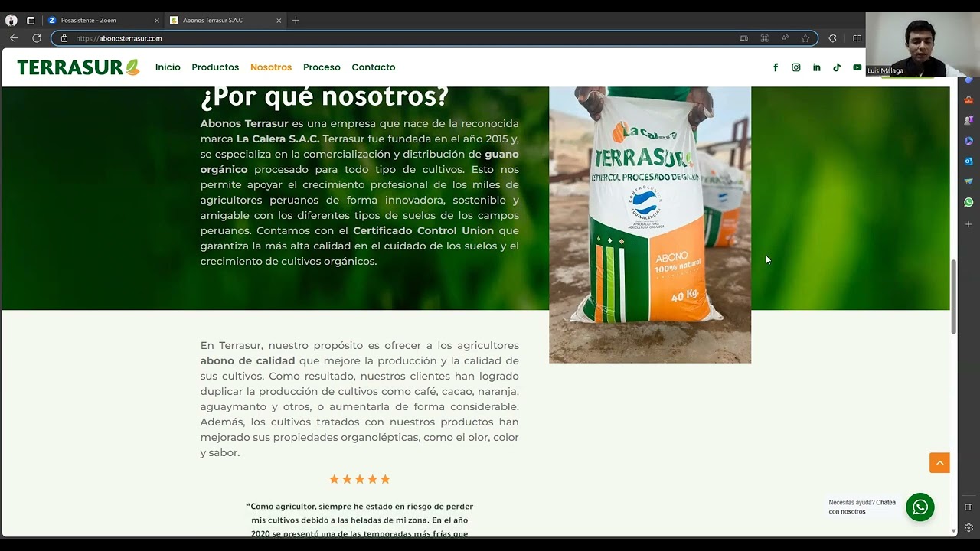This screenshot has width=980, height=551.
Task: Open the Proceso menu item
Action: (322, 67)
